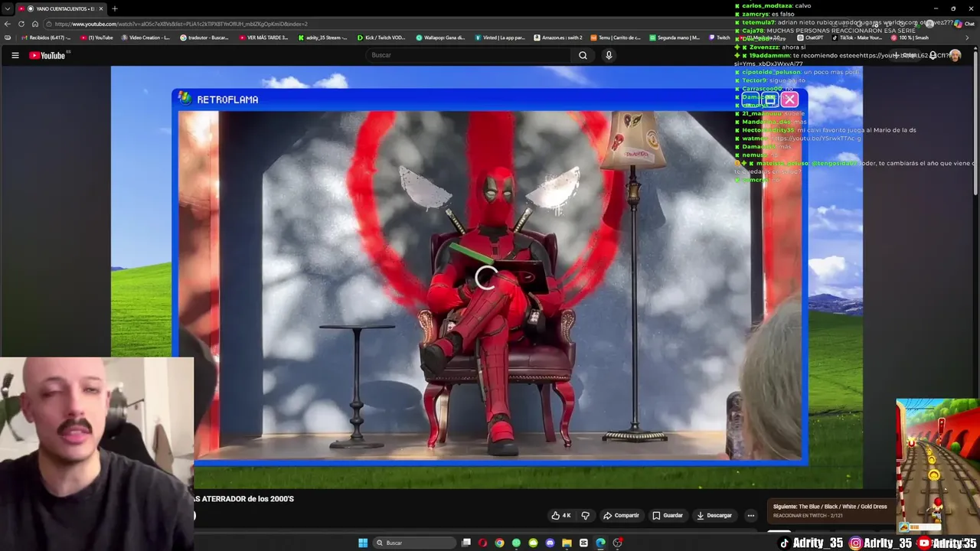Image resolution: width=980 pixels, height=551 pixels.
Task: Click the Windows taskbar Buscar search box
Action: pyautogui.click(x=414, y=543)
